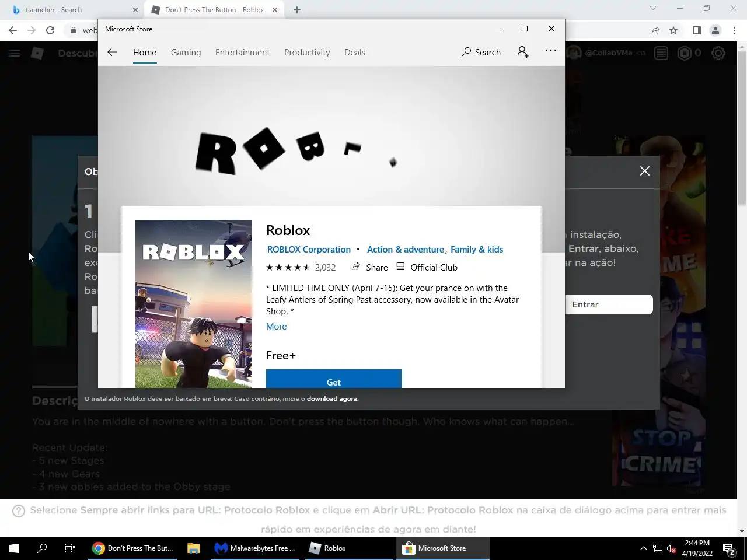Screen dimensions: 747x560
Task: Switch to the Home tab
Action: pyautogui.click(x=145, y=52)
